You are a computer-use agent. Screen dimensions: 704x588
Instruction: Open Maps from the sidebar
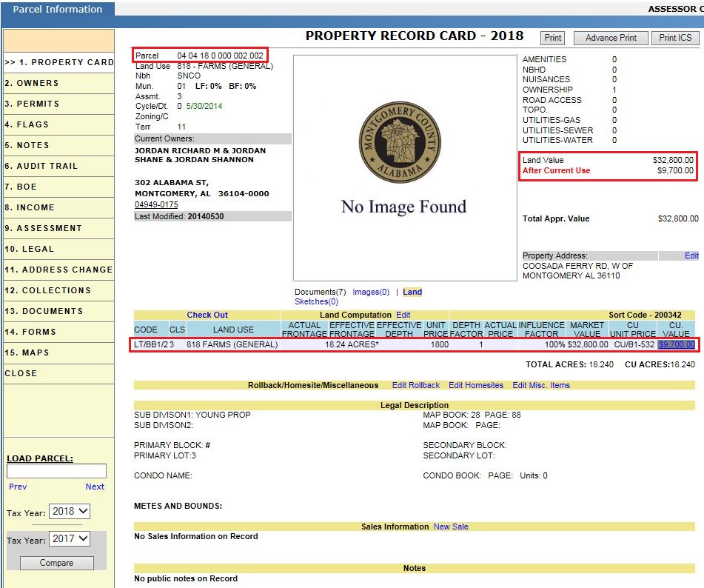click(x=58, y=353)
